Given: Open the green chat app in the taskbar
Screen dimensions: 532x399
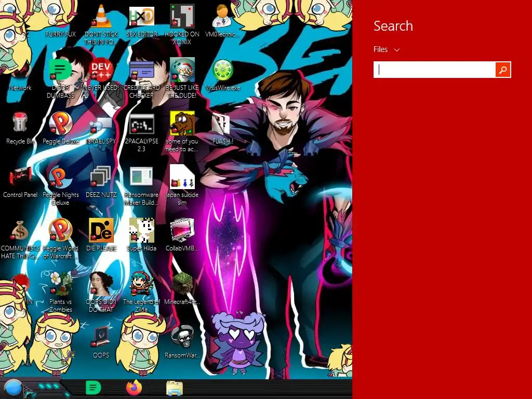Looking at the screenshot, I should click(94, 388).
